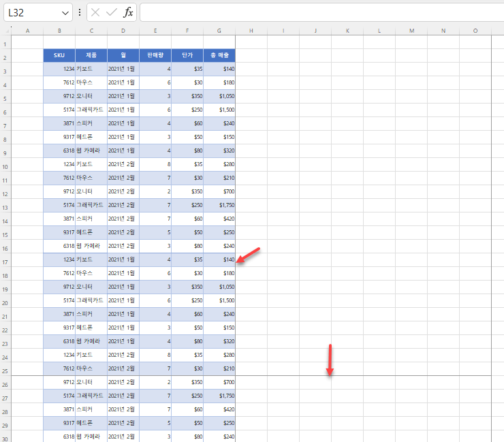Open the Insert Function fx icon
The width and height of the screenshot is (504, 442).
tap(128, 12)
